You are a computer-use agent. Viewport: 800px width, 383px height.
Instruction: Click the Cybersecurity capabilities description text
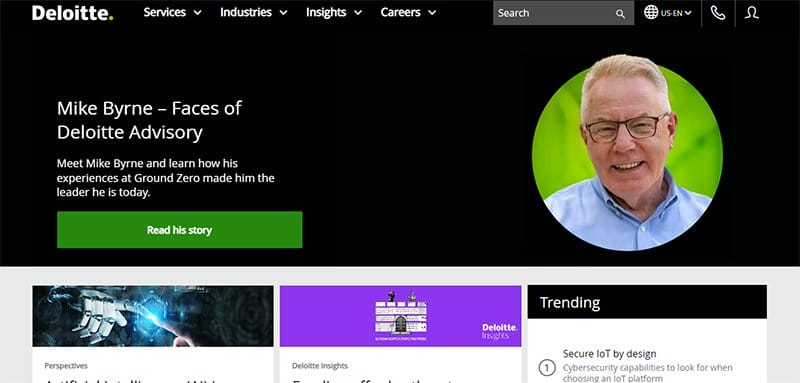tap(647, 373)
